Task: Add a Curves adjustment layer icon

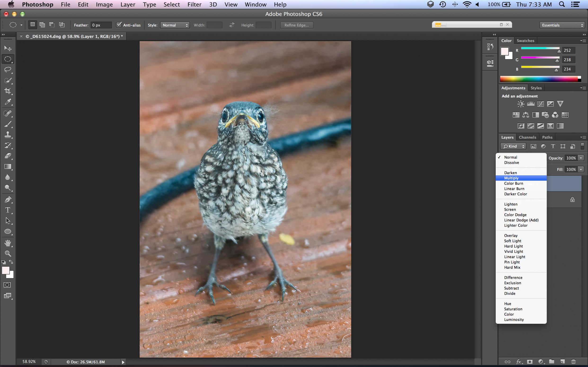Action: pos(540,104)
